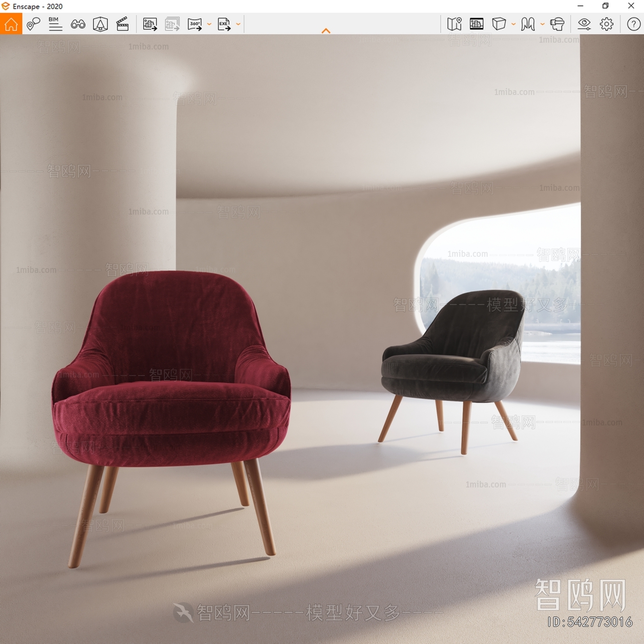
Task: Open the 360 export dropdown arrow
Action: pos(209,24)
